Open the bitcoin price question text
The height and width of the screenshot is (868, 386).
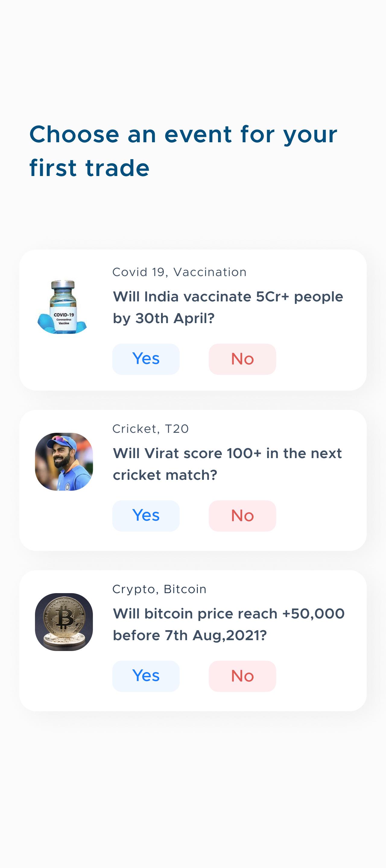click(x=229, y=624)
